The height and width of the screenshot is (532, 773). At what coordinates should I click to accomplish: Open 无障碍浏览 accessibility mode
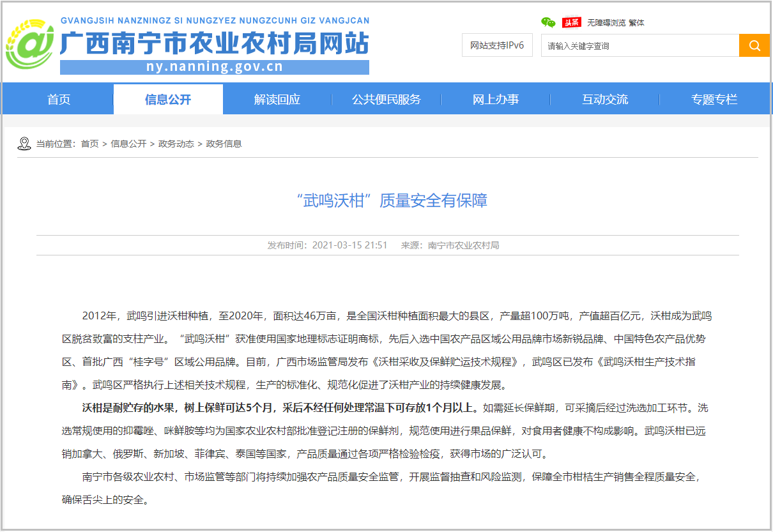click(x=605, y=22)
